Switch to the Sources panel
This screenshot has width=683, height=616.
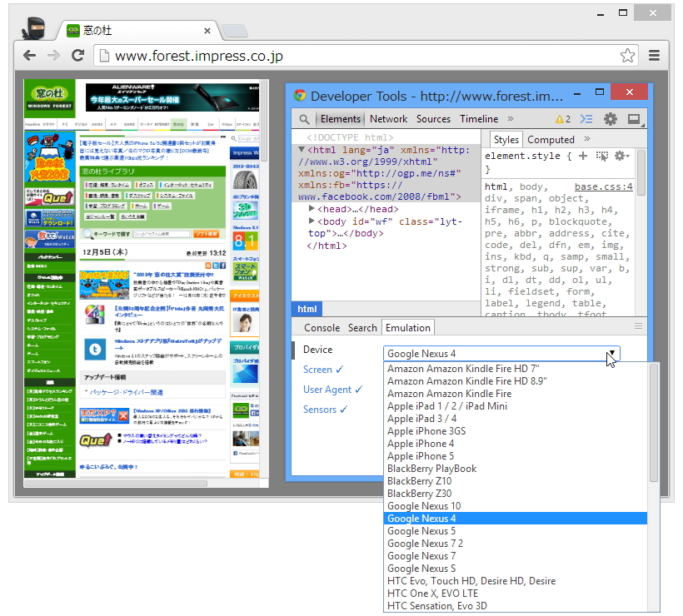[x=433, y=119]
